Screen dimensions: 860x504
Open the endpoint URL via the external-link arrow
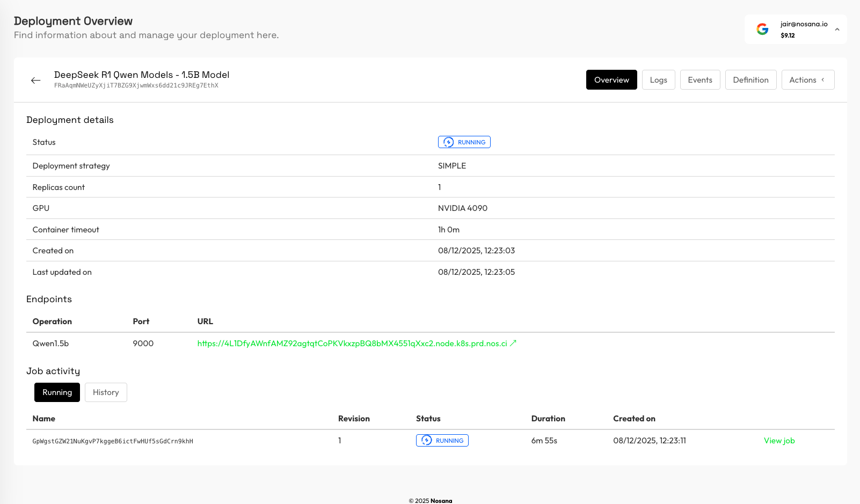(514, 343)
